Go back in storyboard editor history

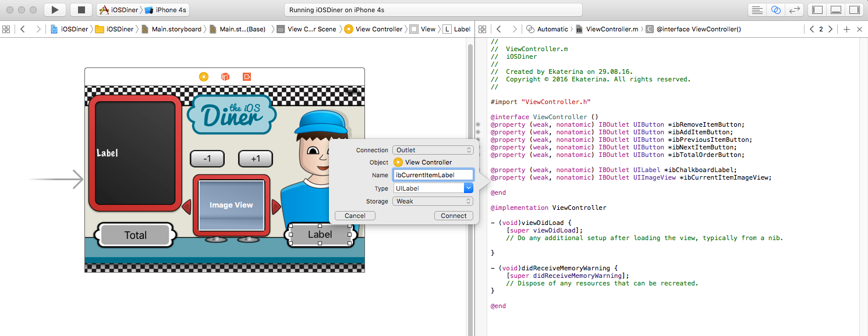pos(22,29)
